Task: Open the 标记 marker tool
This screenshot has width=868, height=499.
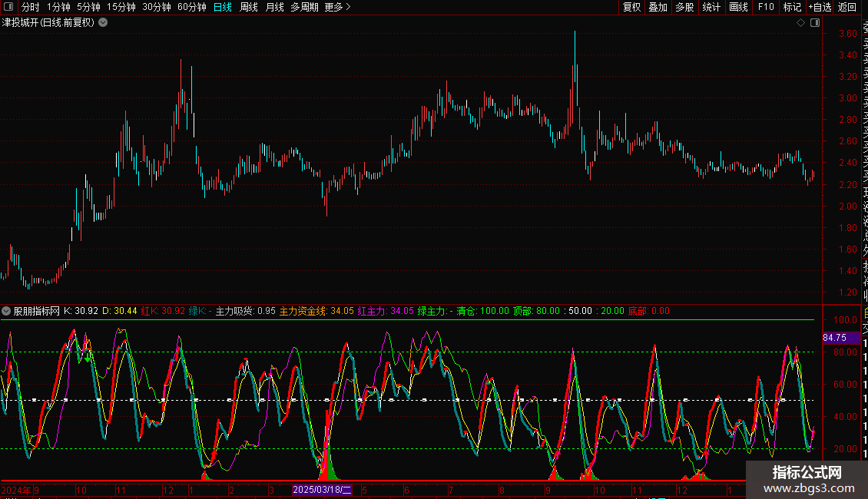Action: (792, 7)
